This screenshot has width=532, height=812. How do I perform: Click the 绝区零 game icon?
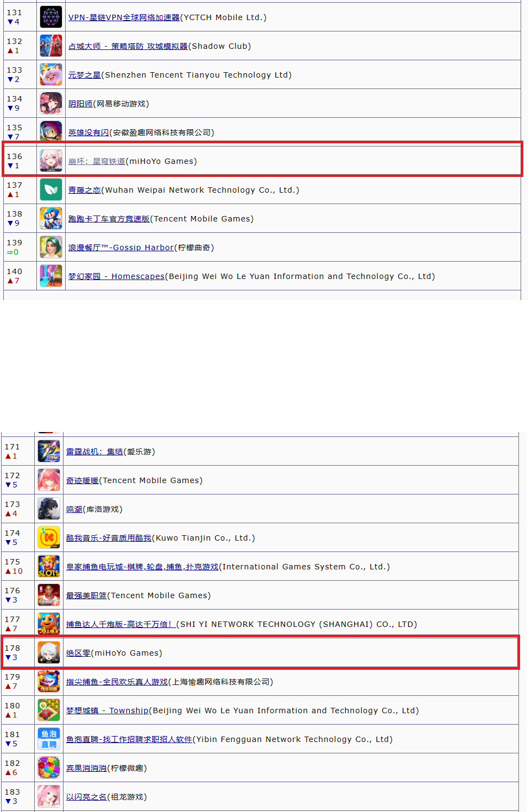[49, 653]
